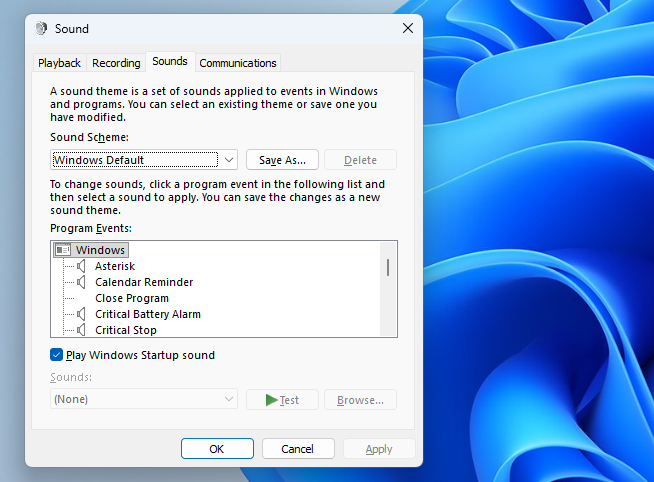This screenshot has width=654, height=482.
Task: Click the Windows program group icon
Action: coord(63,250)
